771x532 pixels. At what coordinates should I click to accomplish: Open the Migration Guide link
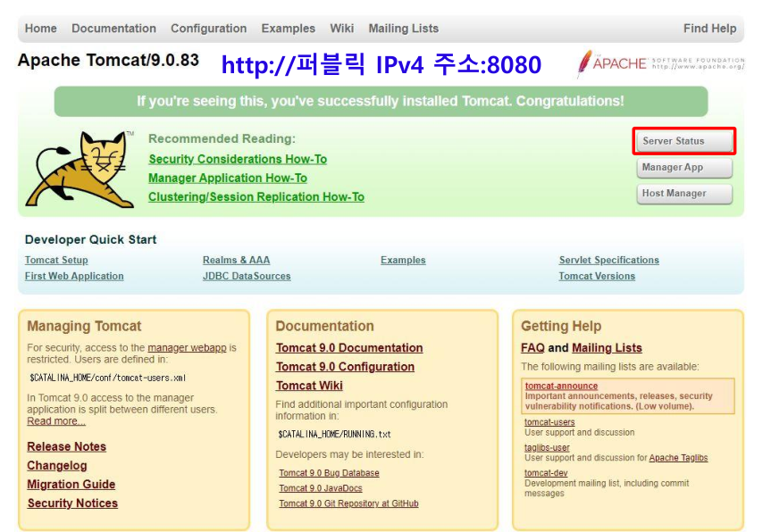pos(71,485)
